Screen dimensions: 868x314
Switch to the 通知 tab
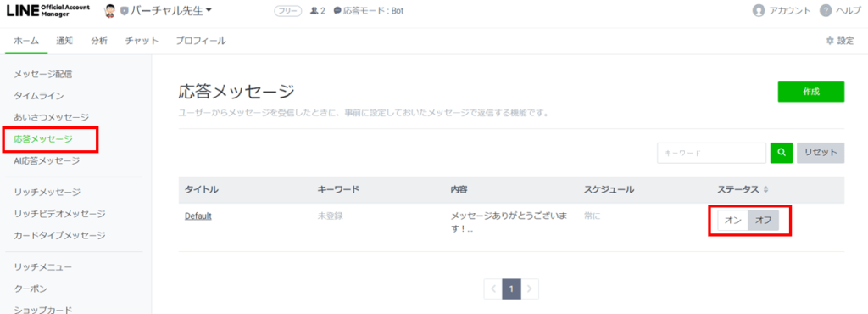point(64,41)
